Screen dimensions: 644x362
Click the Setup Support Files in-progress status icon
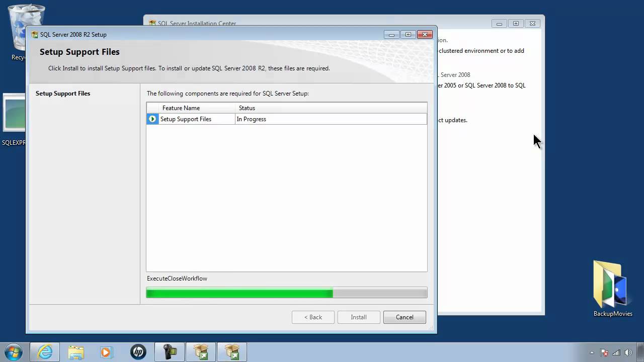pyautogui.click(x=152, y=119)
